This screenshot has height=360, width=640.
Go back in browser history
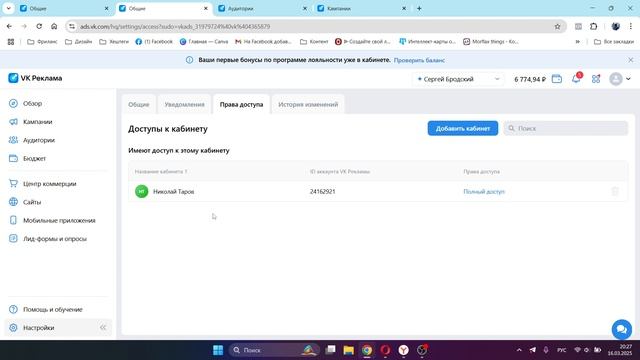click(9, 26)
